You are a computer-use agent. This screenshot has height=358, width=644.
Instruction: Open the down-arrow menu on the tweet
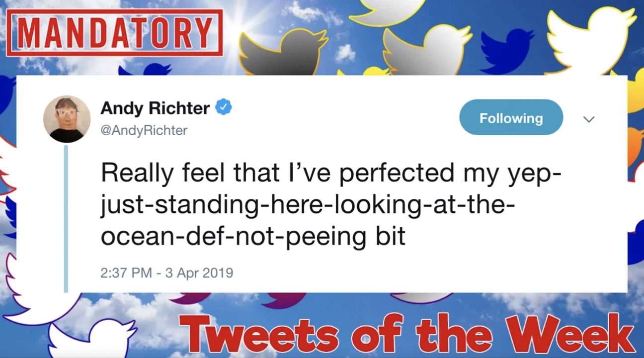(x=589, y=119)
